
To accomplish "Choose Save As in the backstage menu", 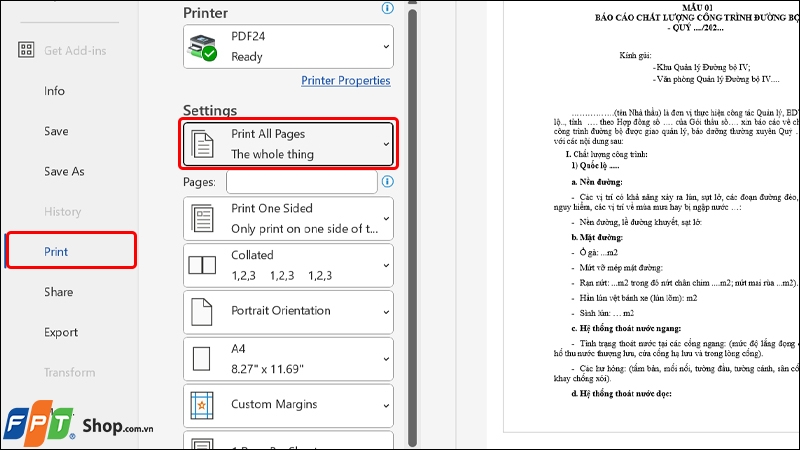I will (x=64, y=171).
